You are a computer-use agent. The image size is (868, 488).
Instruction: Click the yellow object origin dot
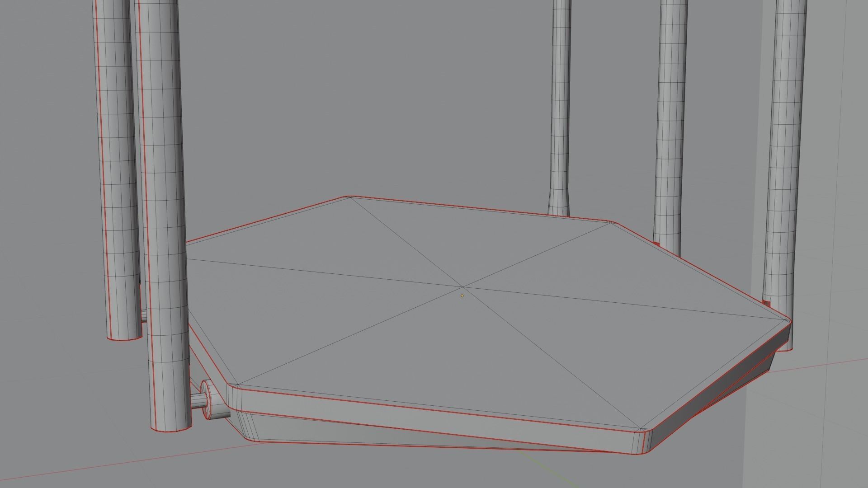[462, 295]
